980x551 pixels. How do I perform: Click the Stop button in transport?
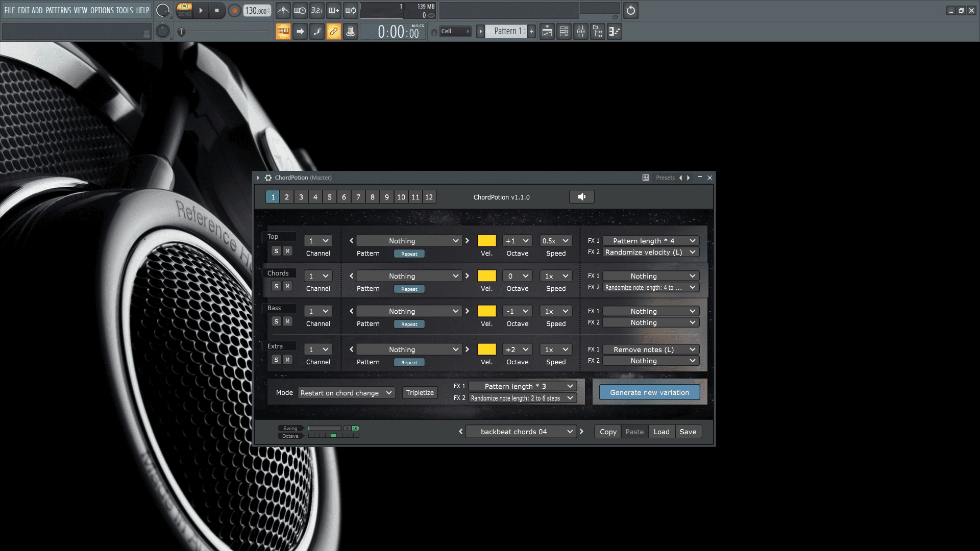tap(217, 10)
